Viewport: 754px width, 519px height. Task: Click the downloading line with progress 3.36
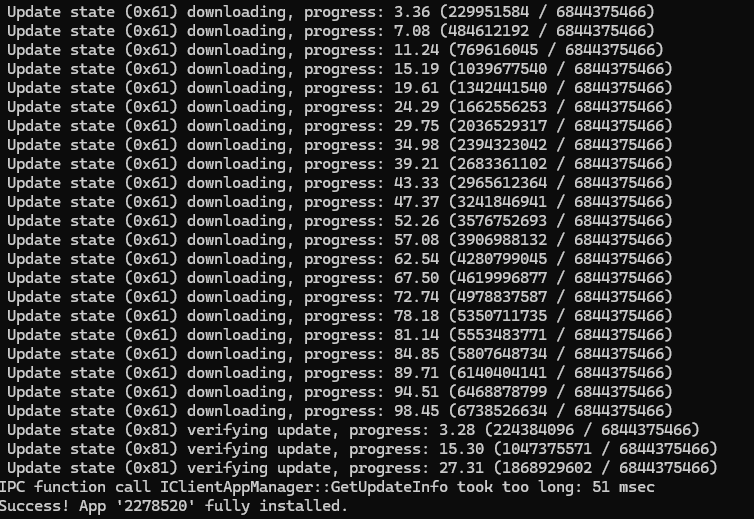(x=331, y=12)
